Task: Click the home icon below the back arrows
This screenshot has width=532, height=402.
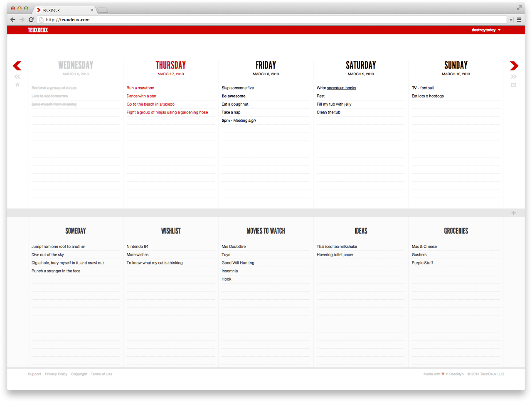Action: (17, 85)
